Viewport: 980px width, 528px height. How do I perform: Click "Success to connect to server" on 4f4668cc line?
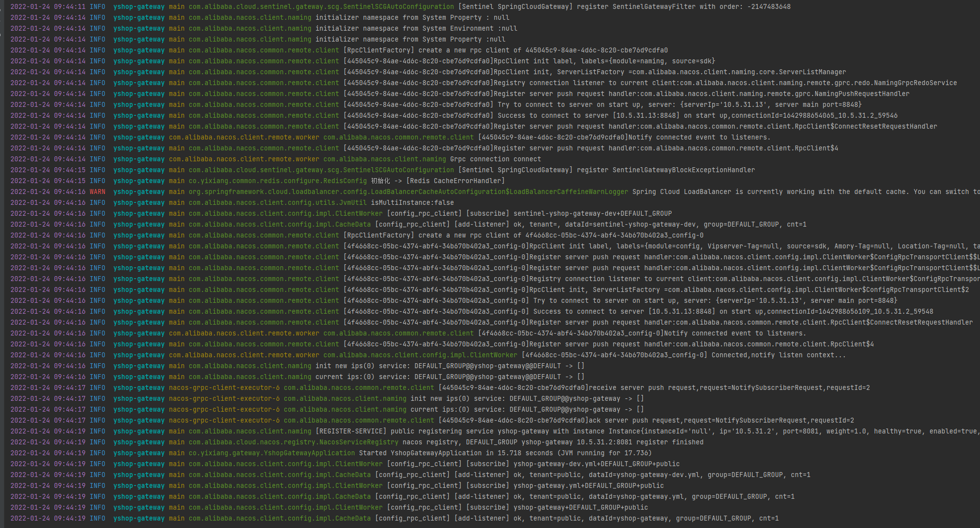[x=589, y=311]
